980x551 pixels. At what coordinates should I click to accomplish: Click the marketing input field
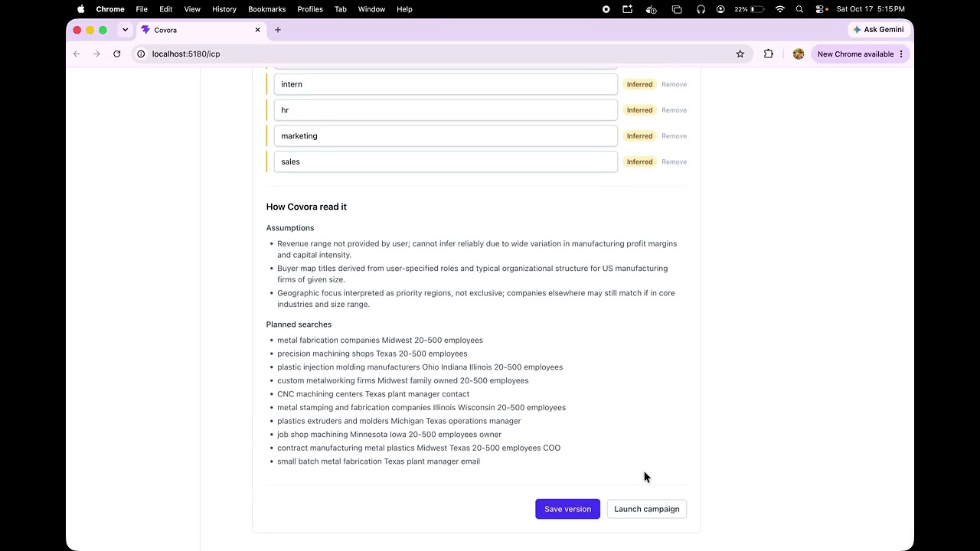point(446,136)
